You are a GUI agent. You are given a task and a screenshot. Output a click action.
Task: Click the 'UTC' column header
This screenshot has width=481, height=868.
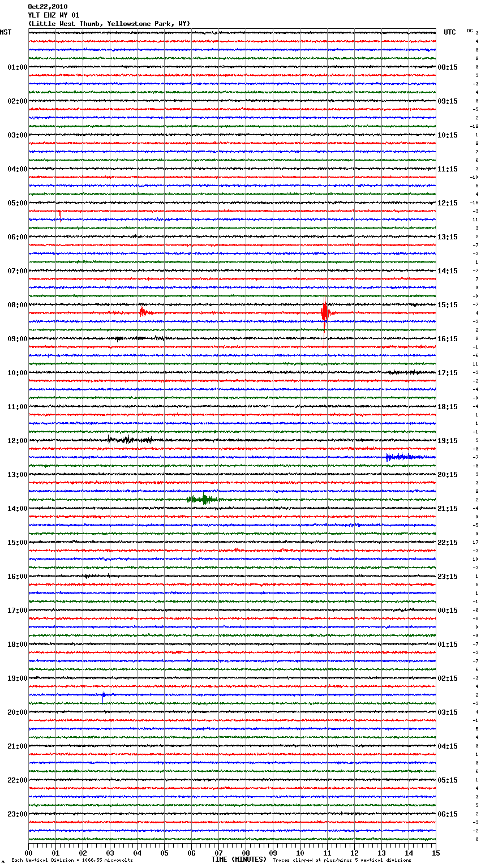[x=450, y=32]
